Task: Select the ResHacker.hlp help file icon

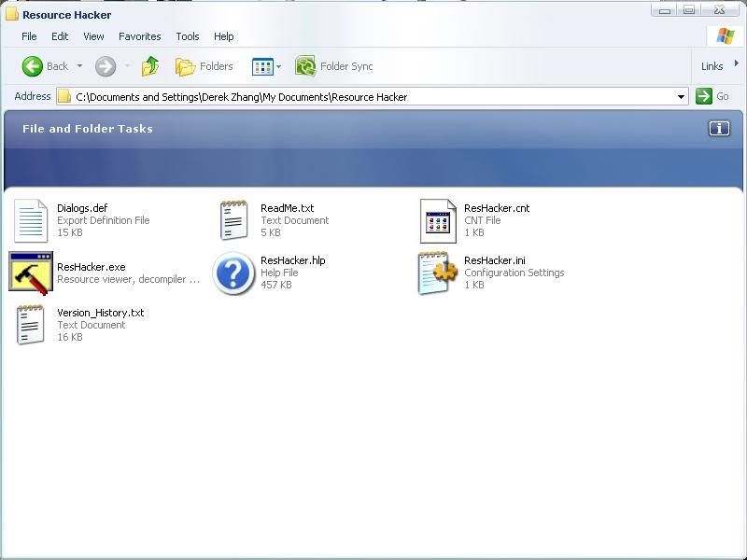Action: pyautogui.click(x=233, y=273)
